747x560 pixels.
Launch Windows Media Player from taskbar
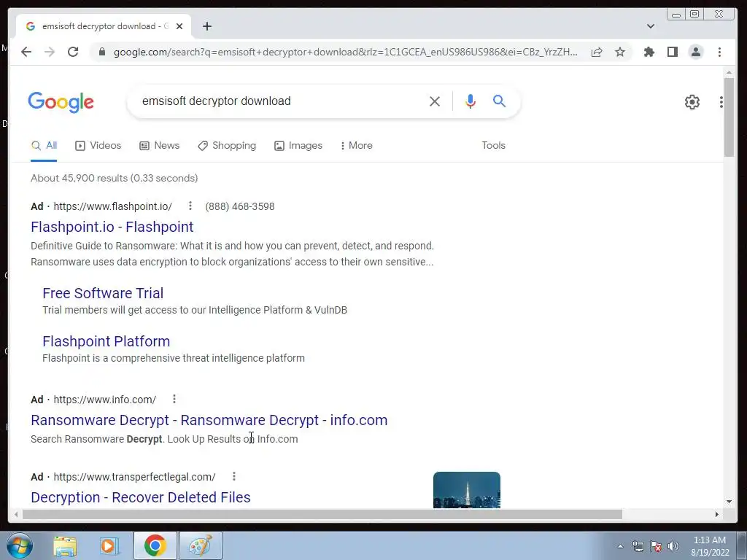tap(109, 545)
